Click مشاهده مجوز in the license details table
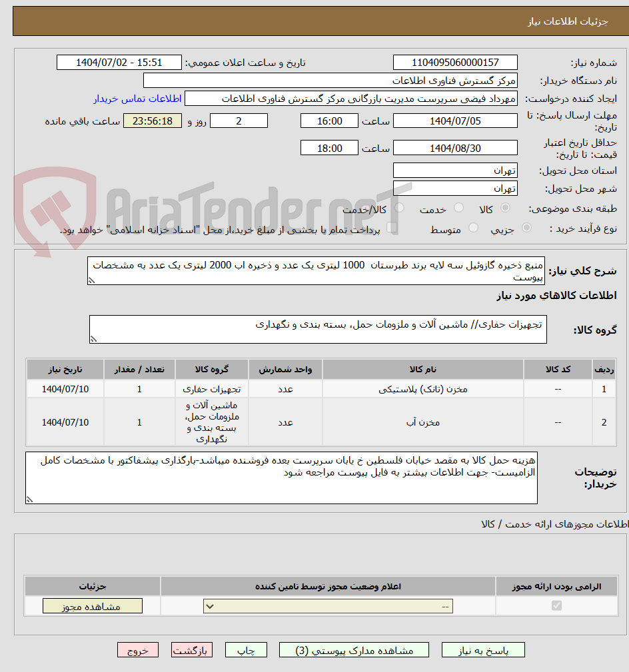This screenshot has width=629, height=672. click(x=92, y=606)
